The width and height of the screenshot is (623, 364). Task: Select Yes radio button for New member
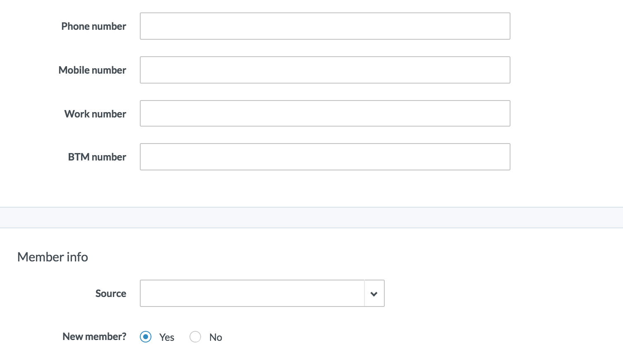(146, 337)
